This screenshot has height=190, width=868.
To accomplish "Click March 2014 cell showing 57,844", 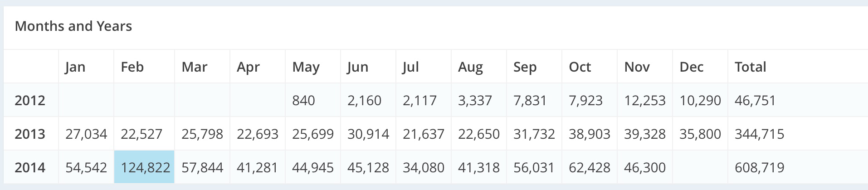I will (x=202, y=167).
